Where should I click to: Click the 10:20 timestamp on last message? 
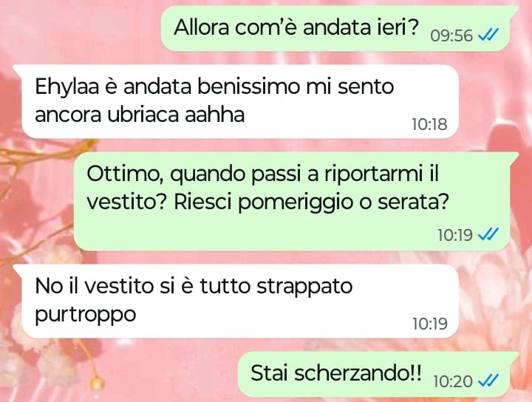pyautogui.click(x=453, y=381)
